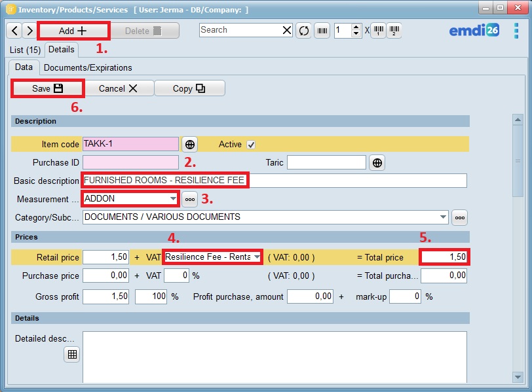Image resolution: width=532 pixels, height=392 pixels.
Task: Go to next record arrow
Action: (x=29, y=31)
